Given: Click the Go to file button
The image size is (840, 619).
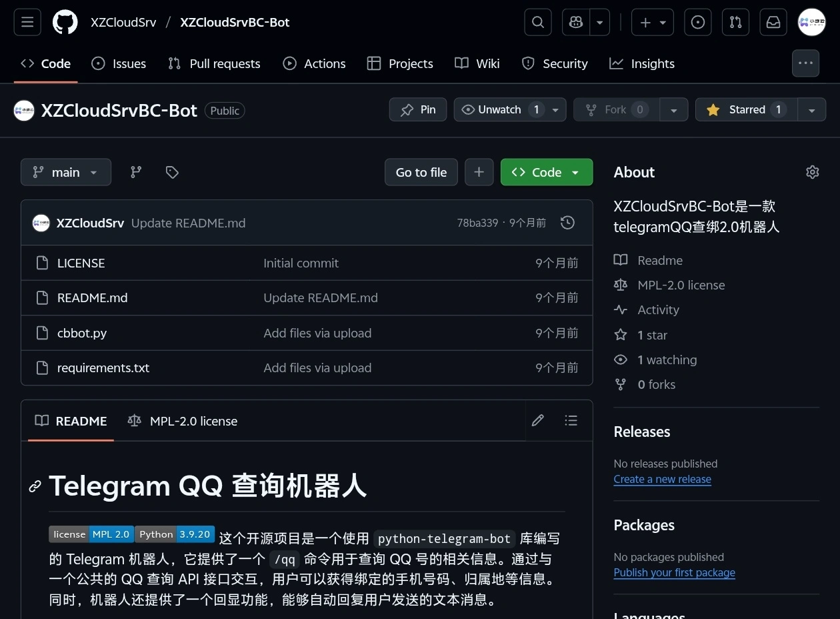Looking at the screenshot, I should (421, 172).
